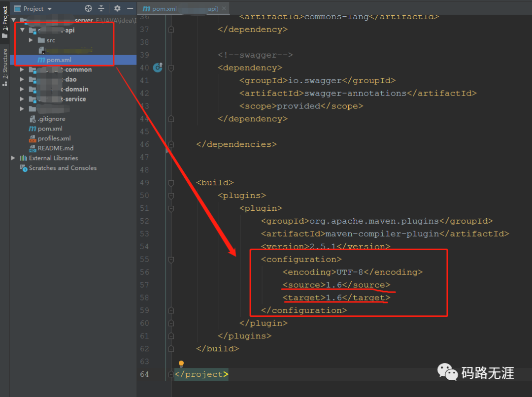Close the pom.xml editor tab
Viewport: 532px width, 397px height.
click(x=224, y=8)
